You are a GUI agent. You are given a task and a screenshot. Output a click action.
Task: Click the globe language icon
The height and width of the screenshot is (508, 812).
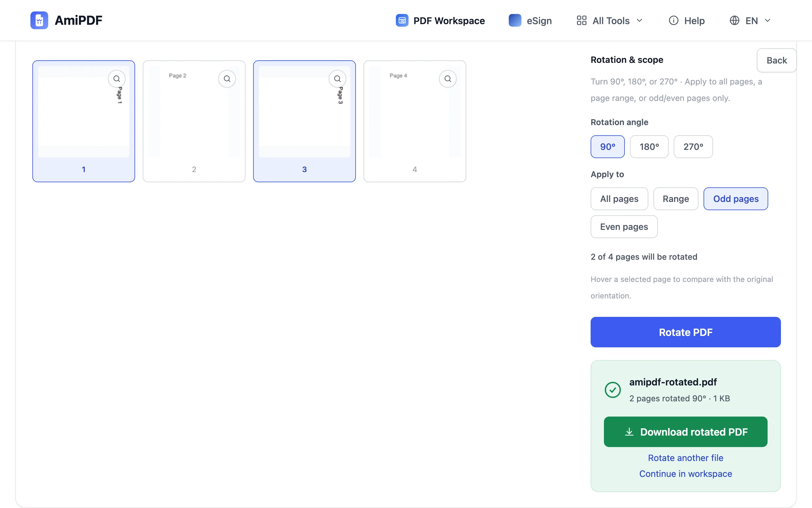(x=735, y=21)
